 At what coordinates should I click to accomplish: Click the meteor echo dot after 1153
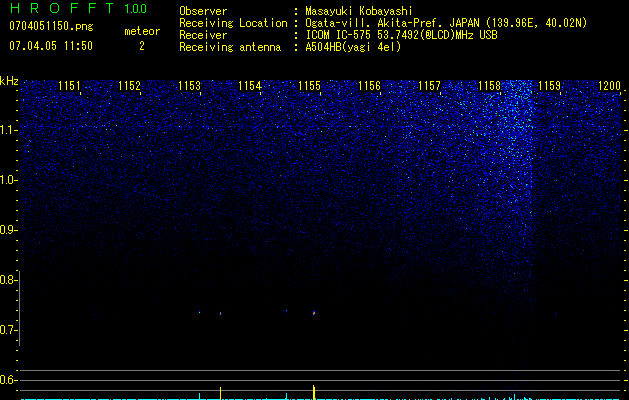(x=221, y=313)
